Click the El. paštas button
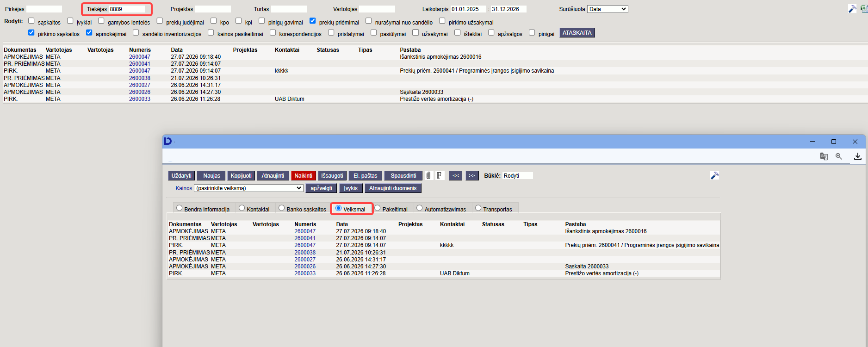The width and height of the screenshot is (868, 347). [x=365, y=176]
